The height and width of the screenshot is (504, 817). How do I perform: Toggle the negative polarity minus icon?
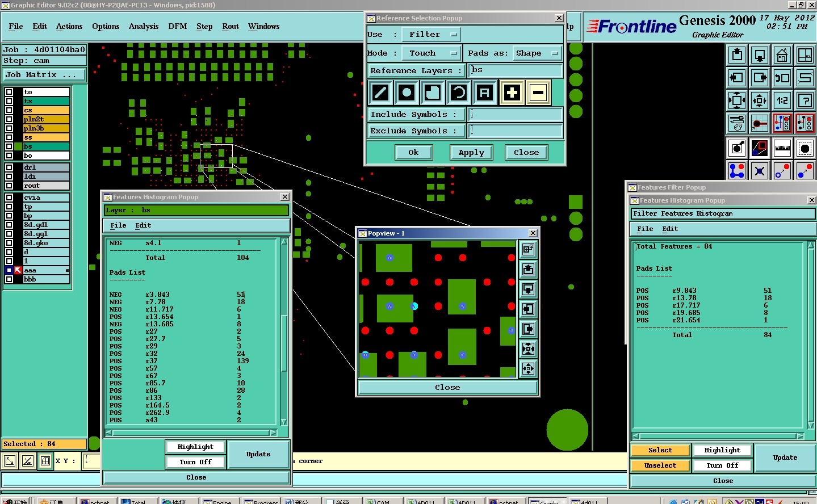538,92
